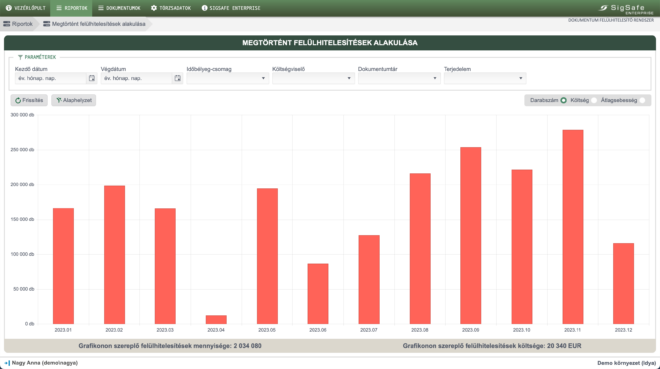Screen dimensions: 660x369
Task: Select the Darabszám radio button
Action: (x=563, y=100)
